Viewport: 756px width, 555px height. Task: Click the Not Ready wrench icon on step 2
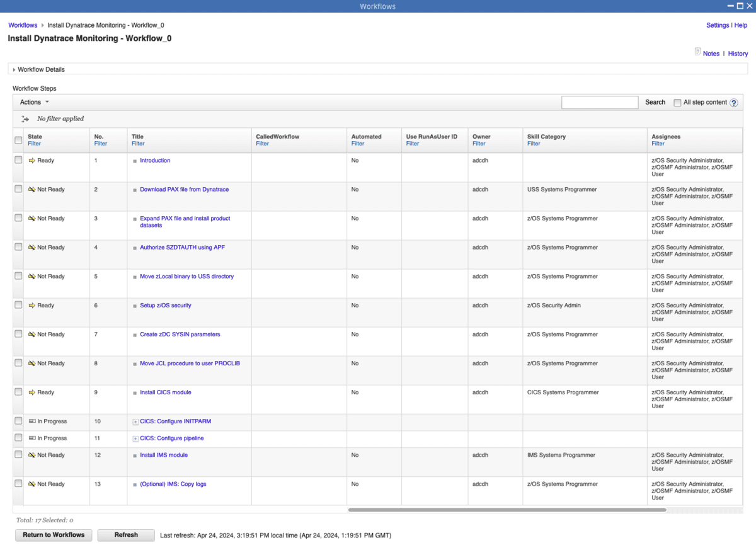31,189
